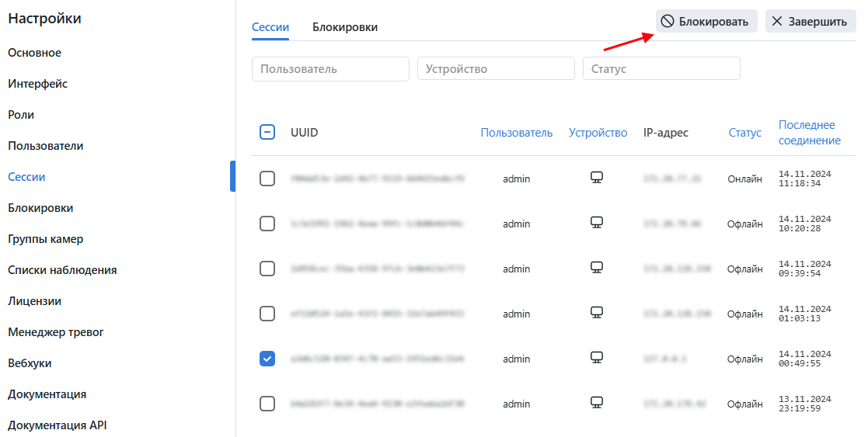
Task: Click the device monitor icon in the 23:19:59 row
Action: pos(597,403)
